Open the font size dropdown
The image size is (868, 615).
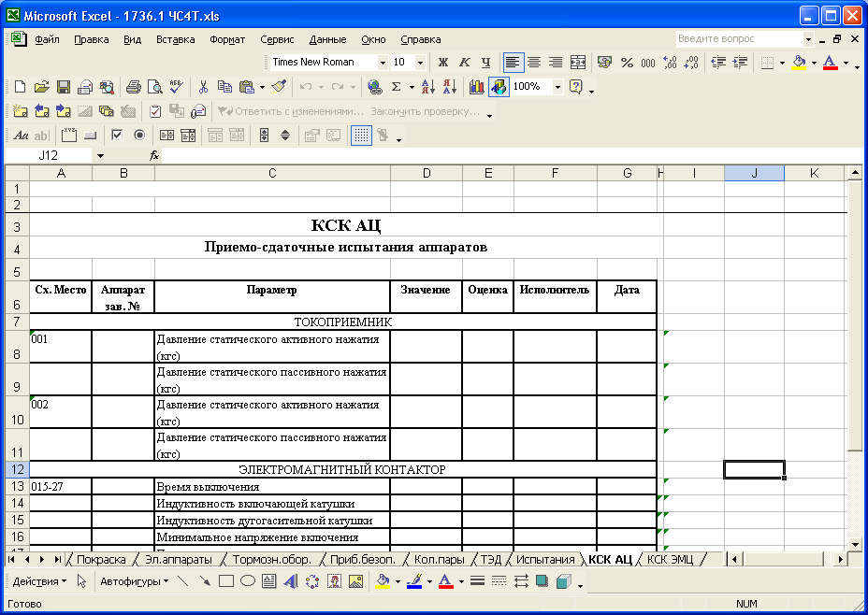click(x=420, y=63)
